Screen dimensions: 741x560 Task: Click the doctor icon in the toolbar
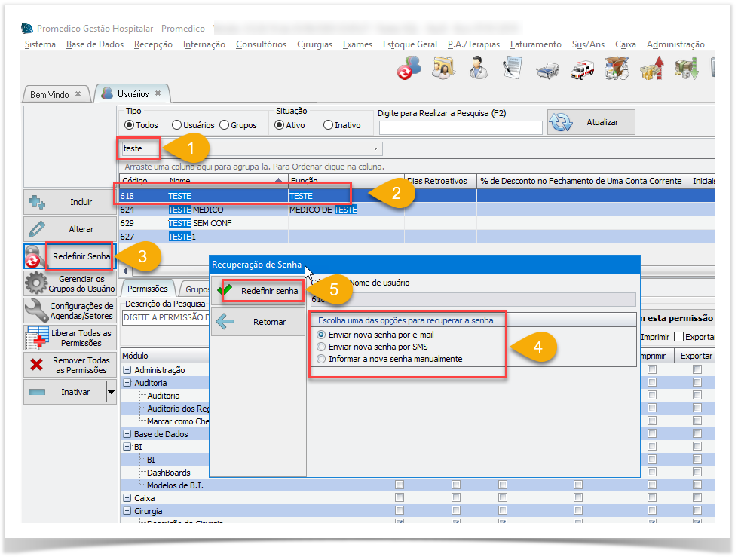click(x=477, y=70)
